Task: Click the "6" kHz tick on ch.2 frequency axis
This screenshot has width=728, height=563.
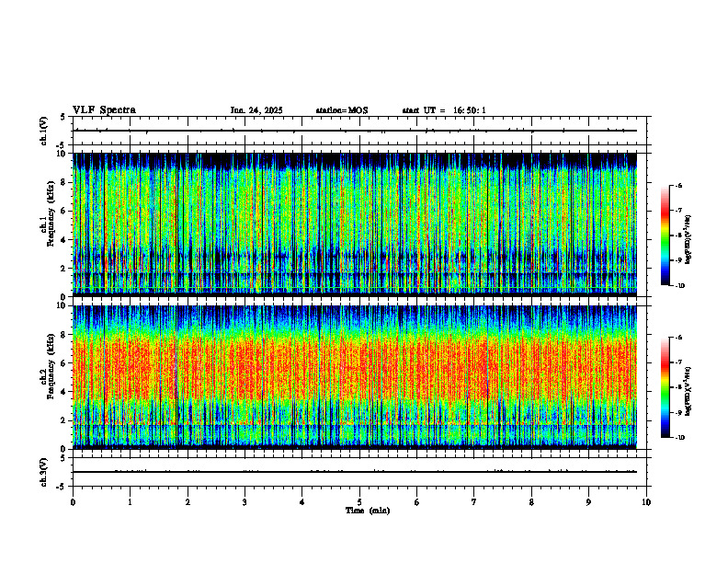Action: 65,362
